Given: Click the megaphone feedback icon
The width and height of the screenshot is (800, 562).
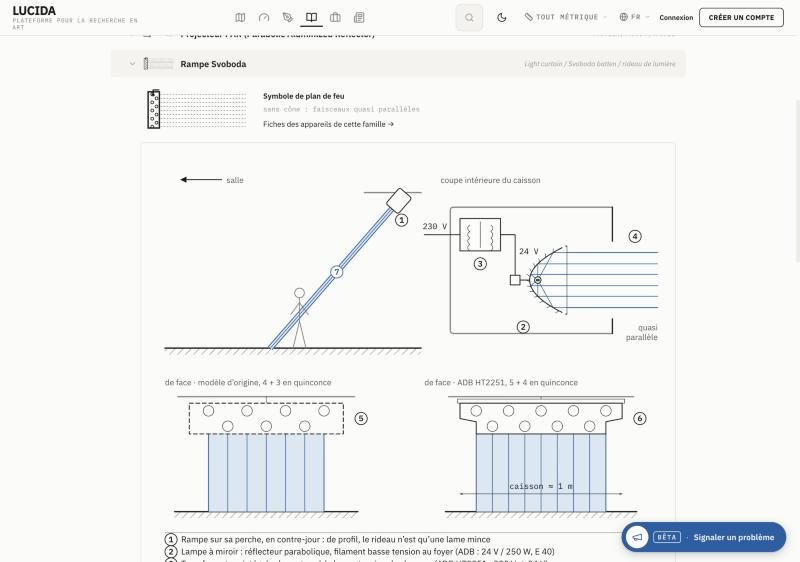Looking at the screenshot, I should (x=637, y=537).
